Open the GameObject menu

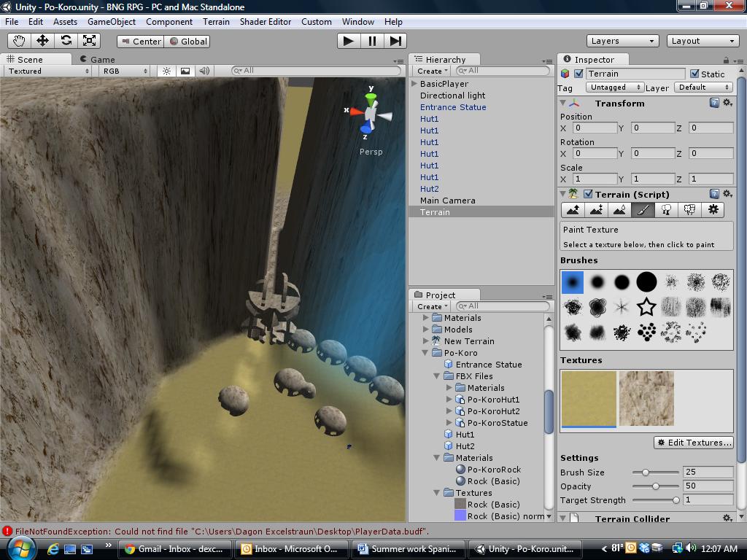pyautogui.click(x=112, y=22)
